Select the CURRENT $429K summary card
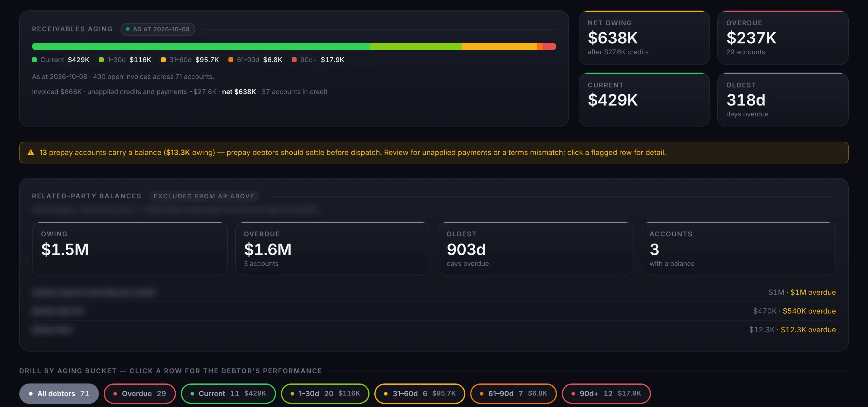 pyautogui.click(x=644, y=100)
